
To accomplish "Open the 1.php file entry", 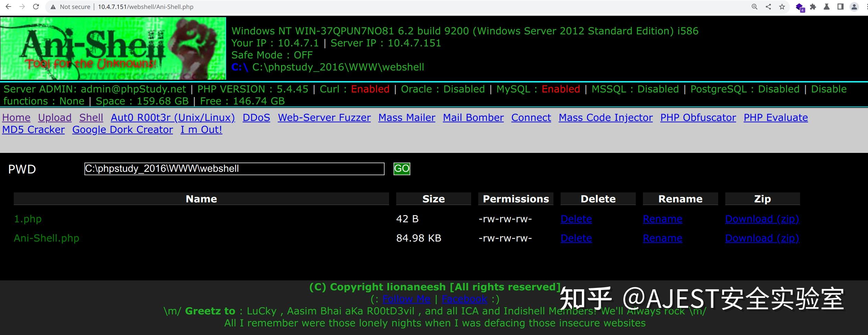I will (x=28, y=219).
